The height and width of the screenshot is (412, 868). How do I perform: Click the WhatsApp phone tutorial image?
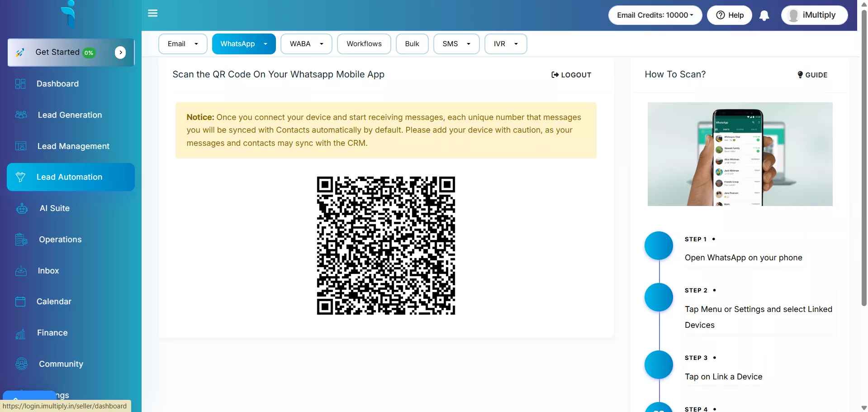740,154
